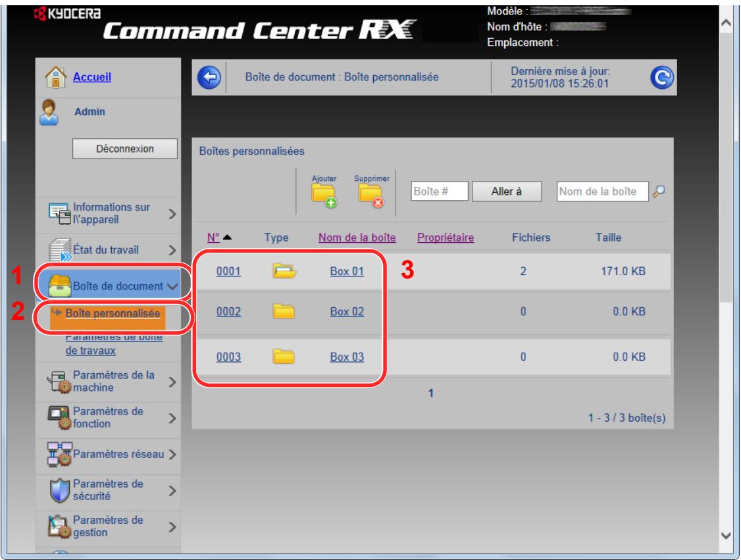Click the Fichiers column header
The image size is (741, 560).
point(531,238)
